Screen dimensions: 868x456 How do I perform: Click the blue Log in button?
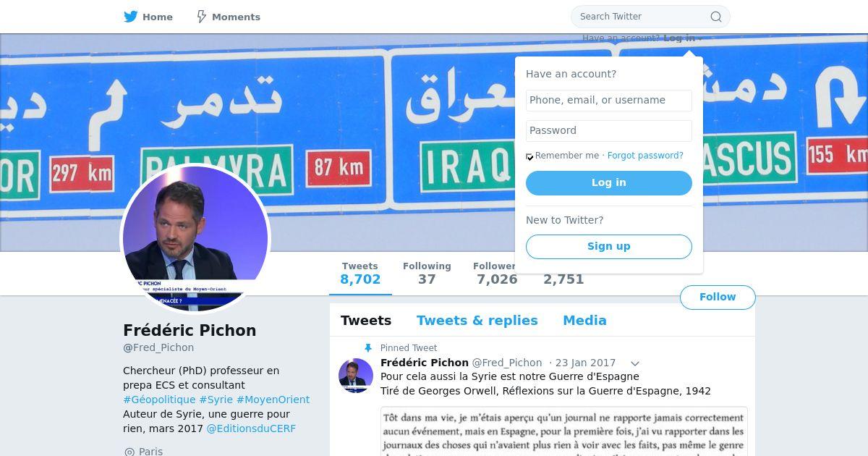609,183
